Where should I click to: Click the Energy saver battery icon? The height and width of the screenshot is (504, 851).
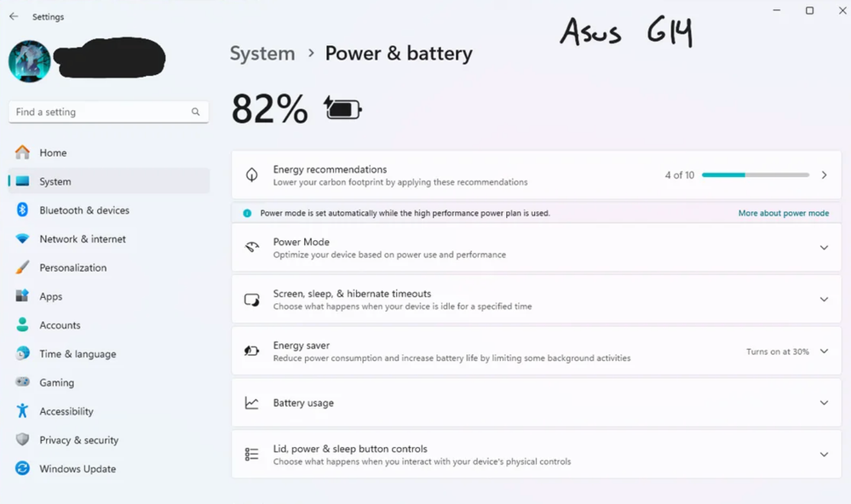coord(252,351)
